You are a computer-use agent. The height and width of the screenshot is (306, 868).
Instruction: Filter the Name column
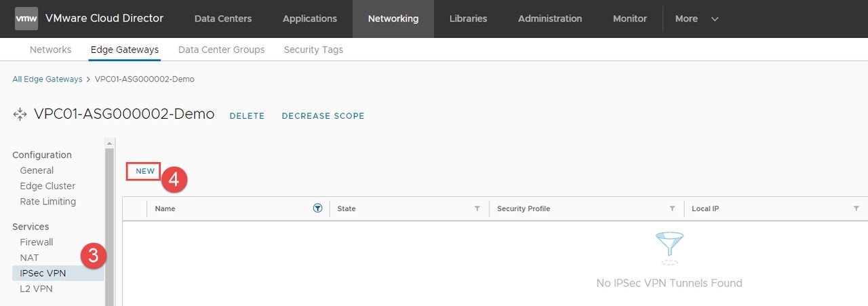(317, 208)
